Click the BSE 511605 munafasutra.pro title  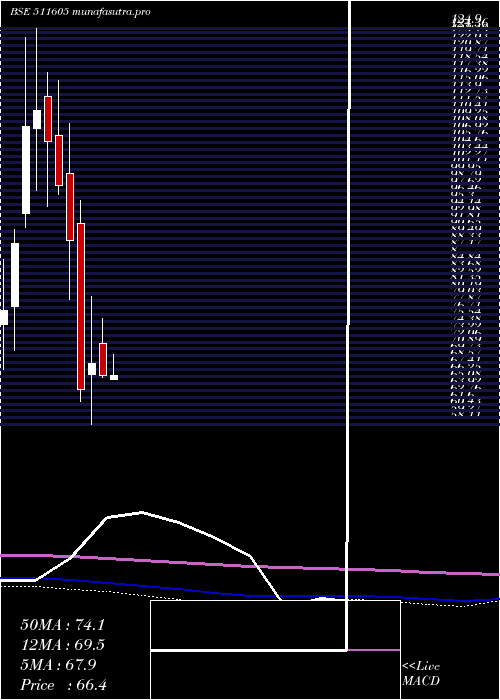pos(80,12)
